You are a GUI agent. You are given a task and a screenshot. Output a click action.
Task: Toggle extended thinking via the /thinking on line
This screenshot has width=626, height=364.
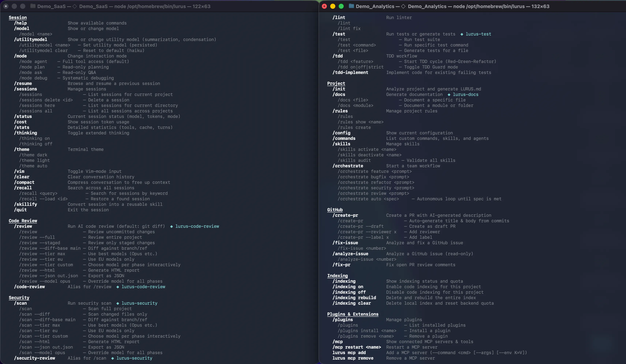(x=35, y=138)
